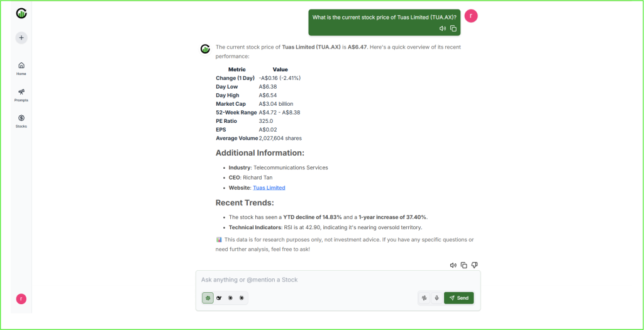Image resolution: width=644 pixels, height=330 pixels.
Task: Play audio of the user's question
Action: [x=443, y=28]
